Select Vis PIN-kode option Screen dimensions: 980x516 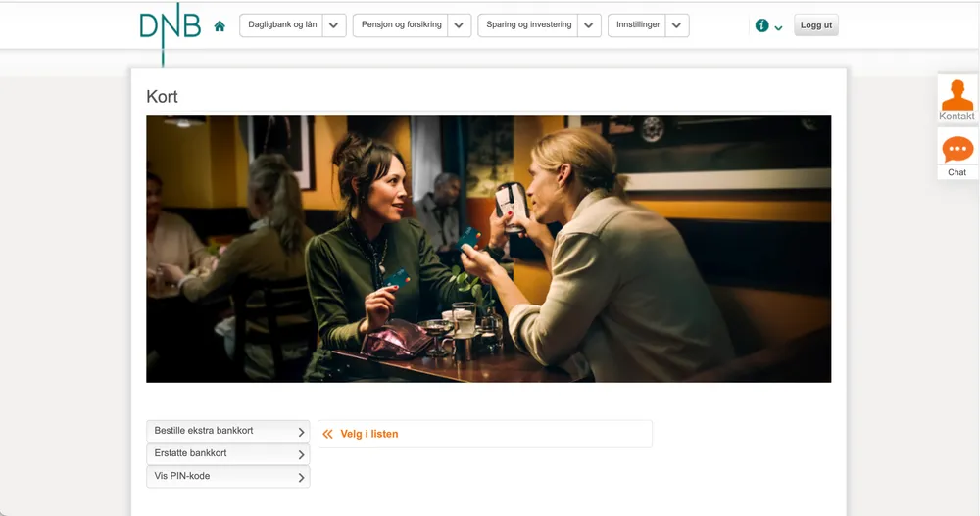click(228, 476)
